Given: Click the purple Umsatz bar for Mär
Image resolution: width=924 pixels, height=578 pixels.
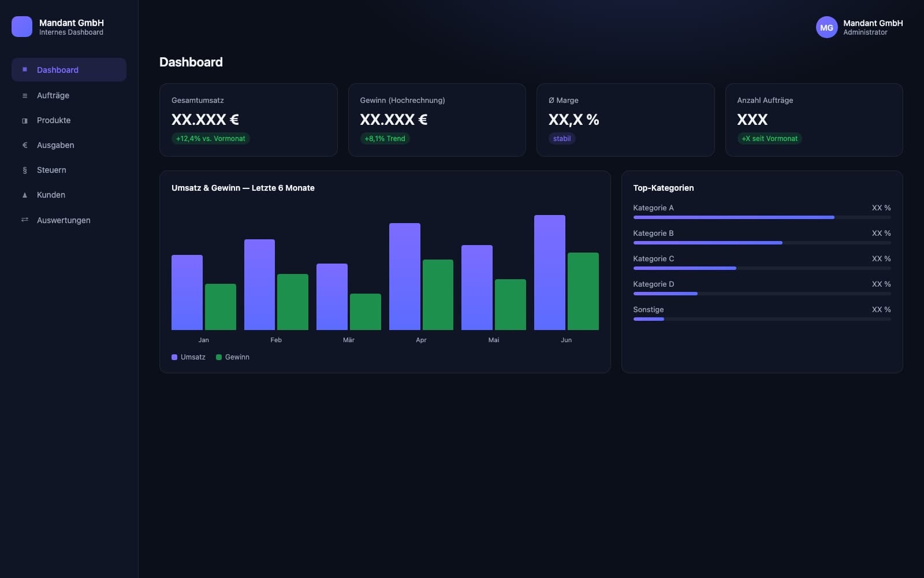Looking at the screenshot, I should [332, 297].
